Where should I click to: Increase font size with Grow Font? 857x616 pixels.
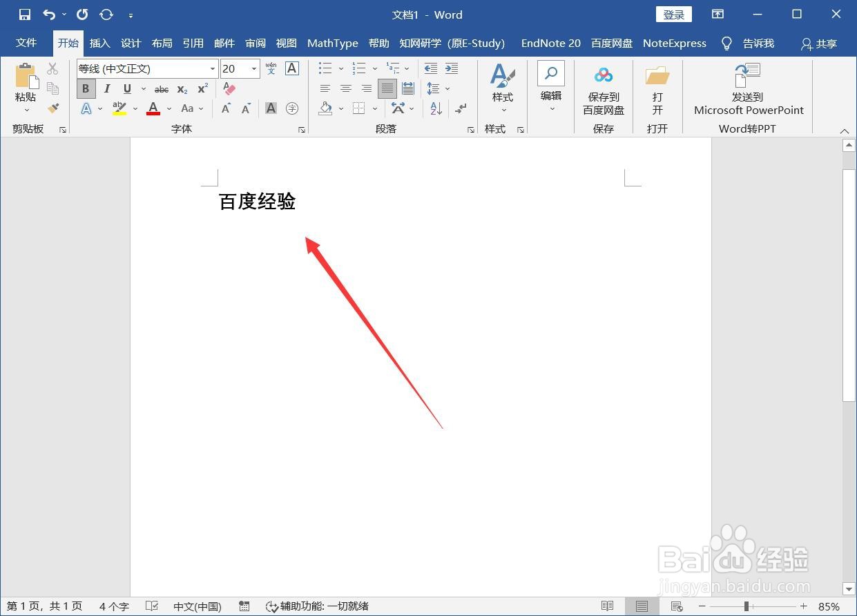click(x=226, y=108)
